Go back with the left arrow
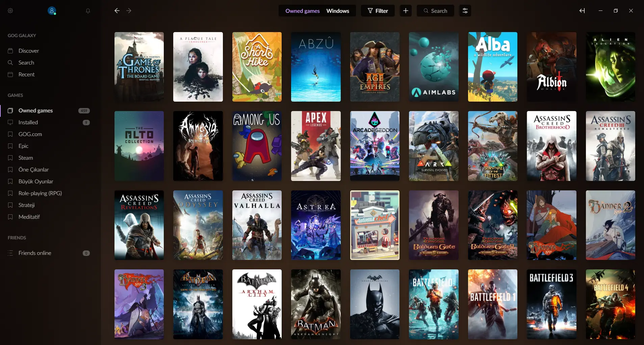Viewport: 644px width, 345px height. (x=117, y=11)
